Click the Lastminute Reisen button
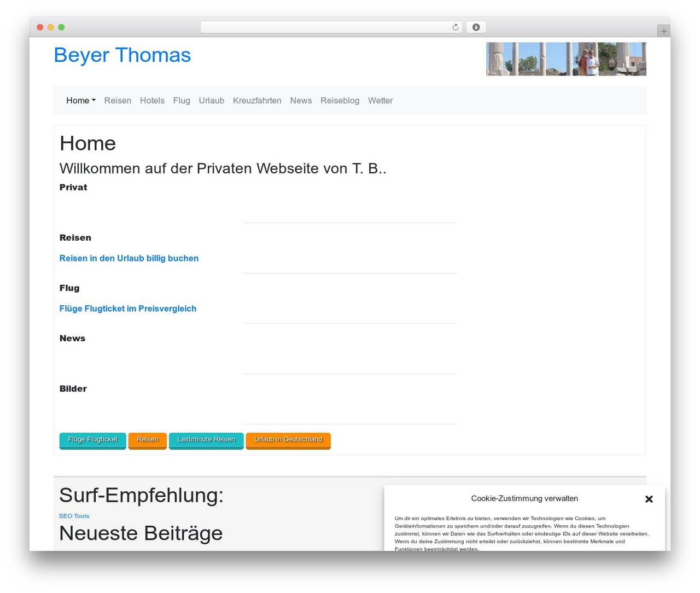This screenshot has width=700, height=593. [206, 440]
